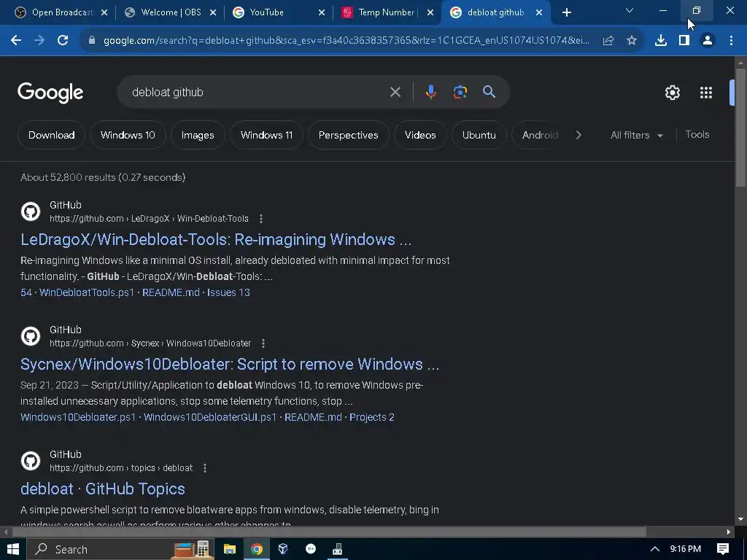747x560 pixels.
Task: Expand the All filters dropdown
Action: tap(637, 135)
